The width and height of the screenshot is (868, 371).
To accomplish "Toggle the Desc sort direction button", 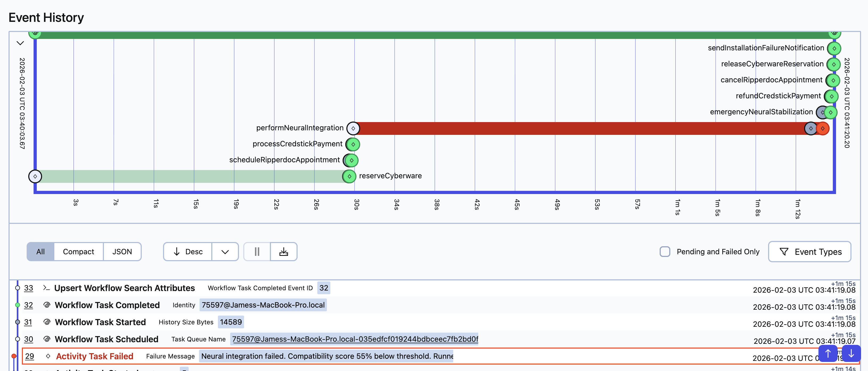I will coord(188,251).
